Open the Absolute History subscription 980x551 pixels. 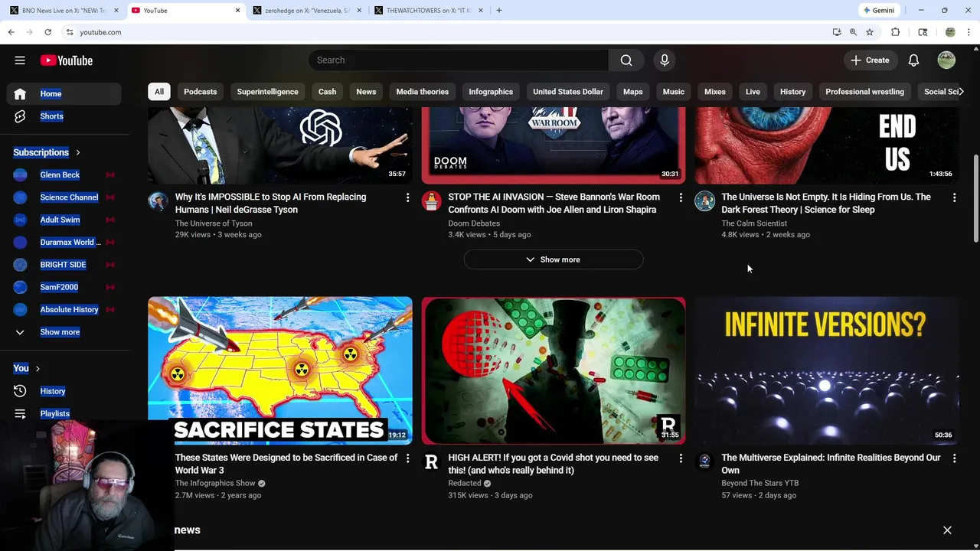click(64, 310)
